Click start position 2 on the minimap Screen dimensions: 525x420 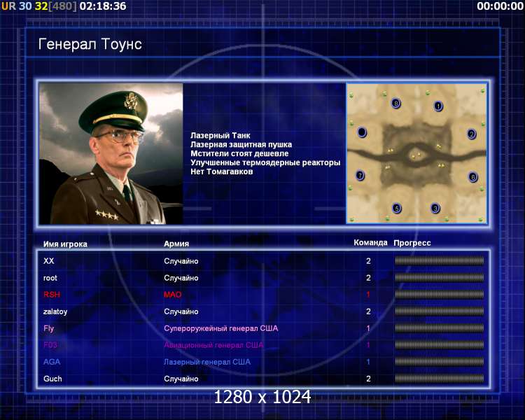[471, 134]
